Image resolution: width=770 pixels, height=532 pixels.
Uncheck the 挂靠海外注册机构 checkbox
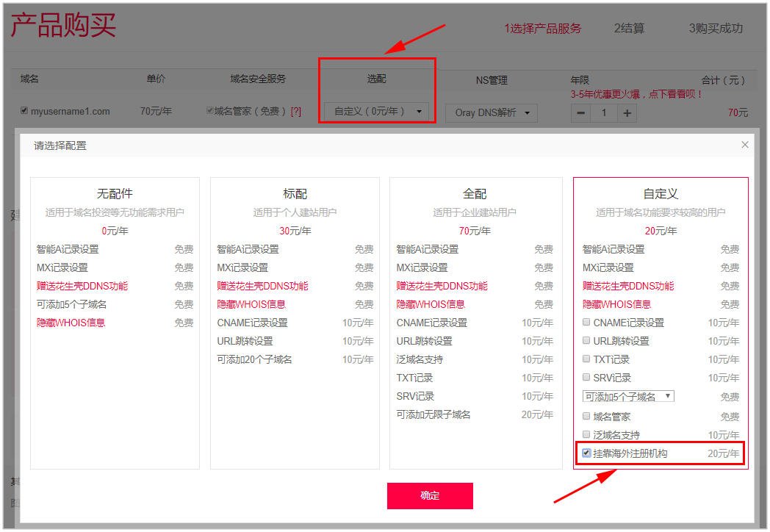(586, 453)
